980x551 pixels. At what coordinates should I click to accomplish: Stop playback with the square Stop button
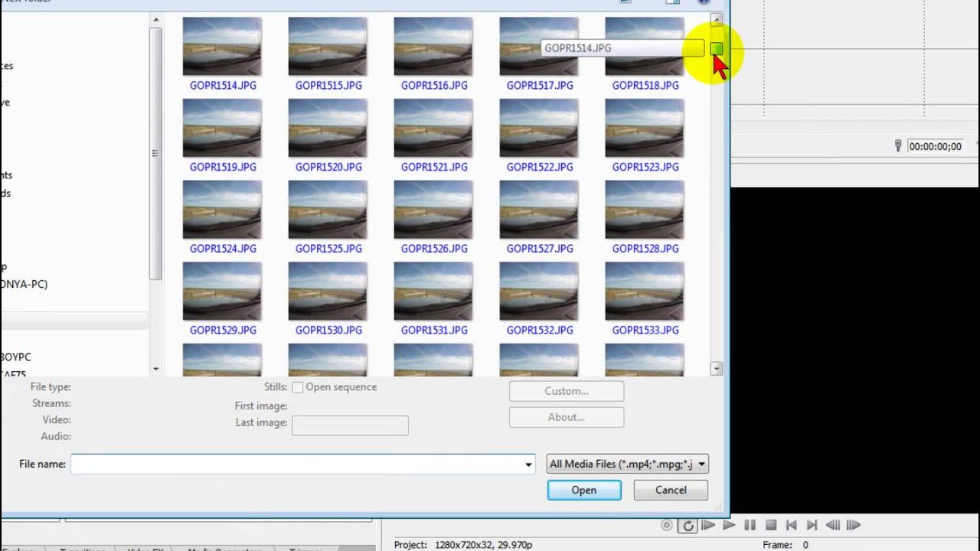point(771,525)
